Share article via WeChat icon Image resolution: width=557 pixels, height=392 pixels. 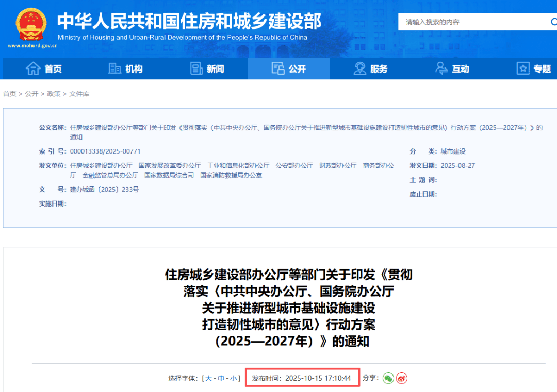tap(388, 378)
